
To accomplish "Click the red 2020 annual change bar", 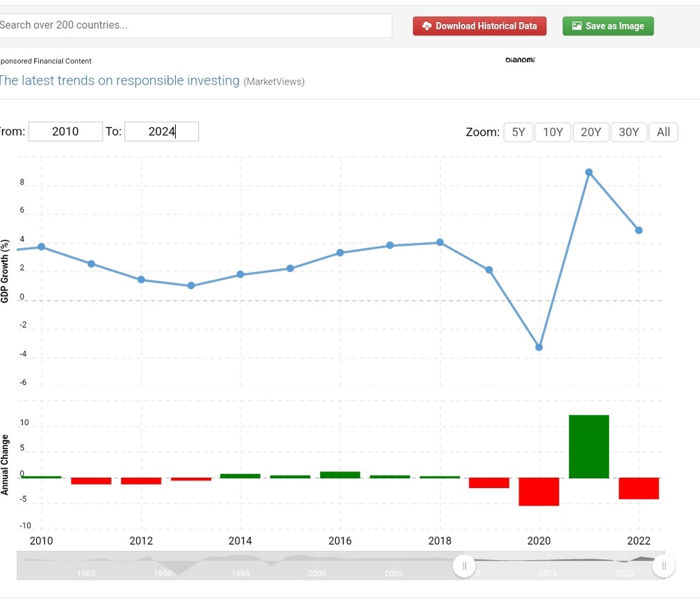I will tap(539, 492).
